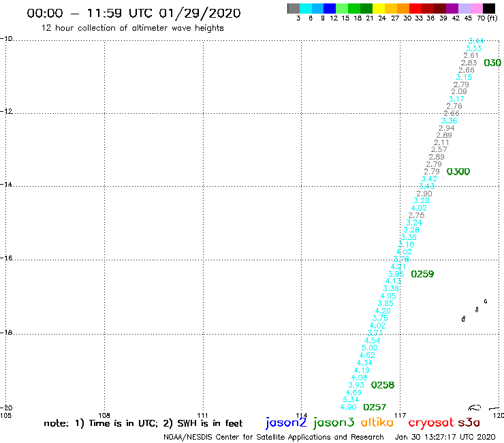
Task: Click the wave height reading 3.44
Action: (x=476, y=41)
